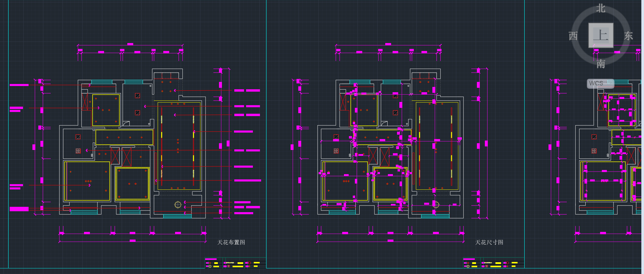Click the black square light symbol in legend
The width and height of the screenshot is (644, 274).
click(249, 263)
